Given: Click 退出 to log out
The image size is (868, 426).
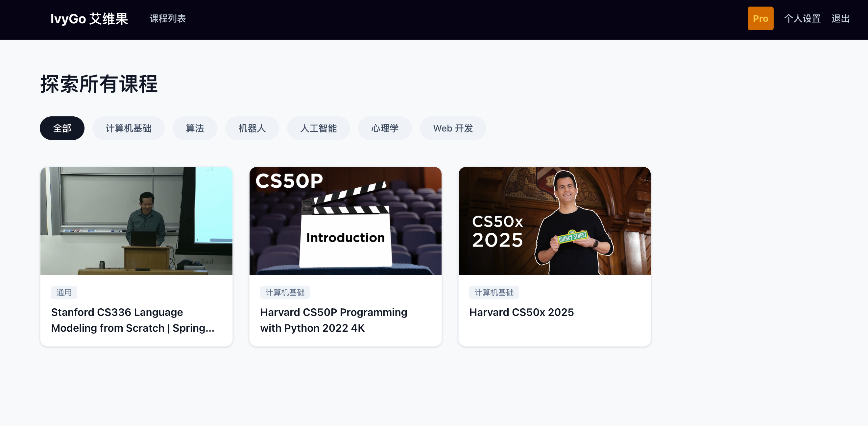Looking at the screenshot, I should coord(840,18).
